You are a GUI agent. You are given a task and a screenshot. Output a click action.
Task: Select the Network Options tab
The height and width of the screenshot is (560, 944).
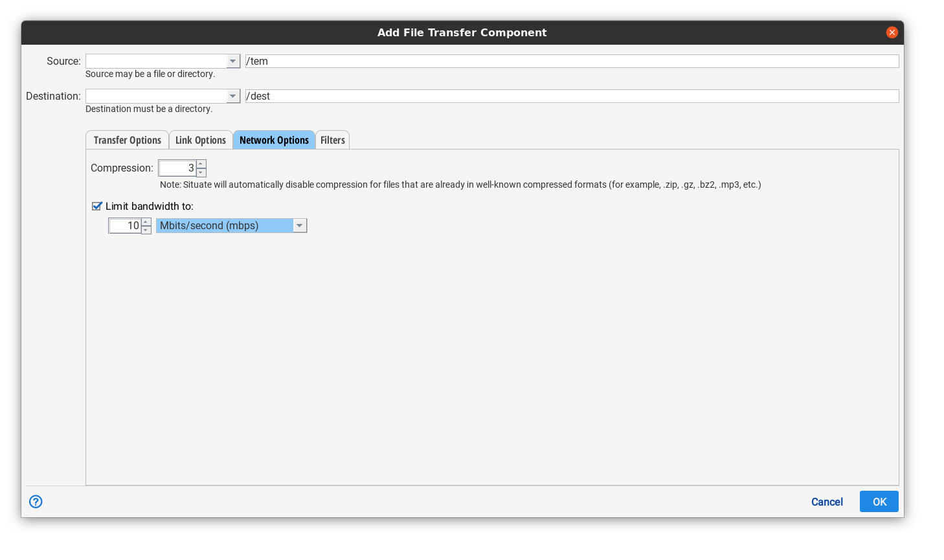[274, 139]
